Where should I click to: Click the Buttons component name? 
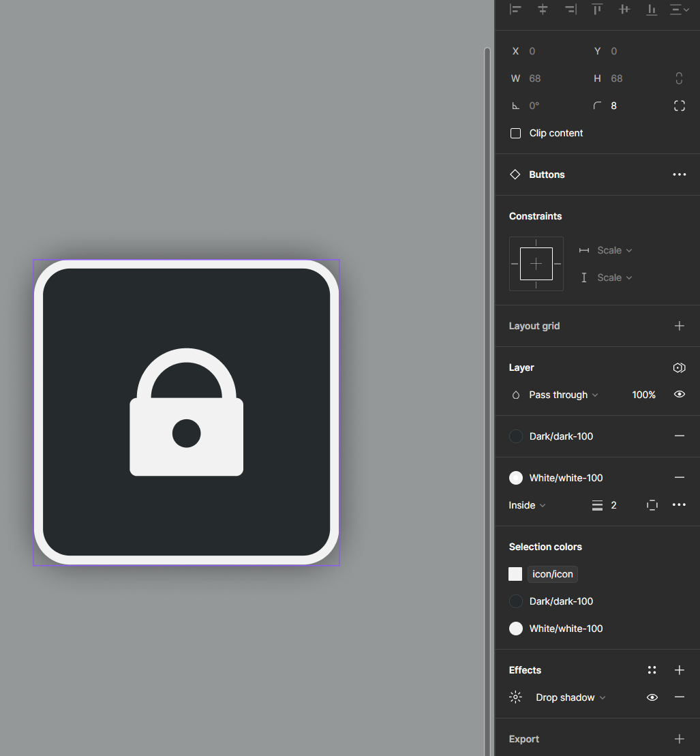tap(547, 175)
